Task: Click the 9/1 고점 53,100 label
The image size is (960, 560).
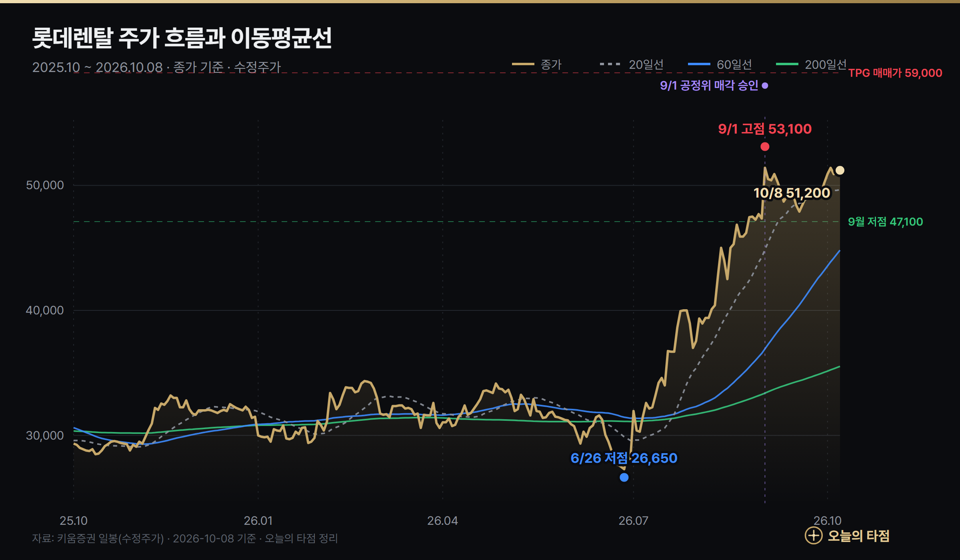Action: [765, 129]
